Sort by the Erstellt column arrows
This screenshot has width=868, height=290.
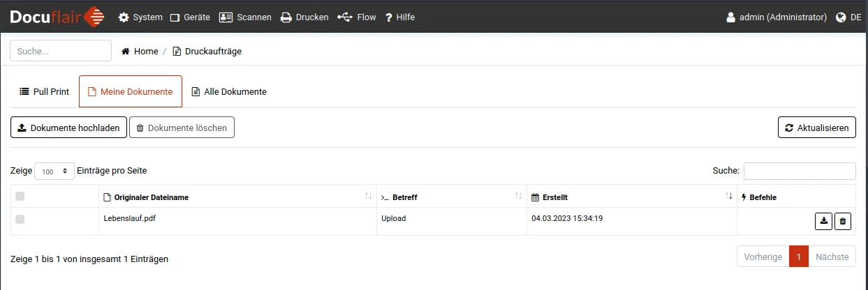tap(729, 197)
